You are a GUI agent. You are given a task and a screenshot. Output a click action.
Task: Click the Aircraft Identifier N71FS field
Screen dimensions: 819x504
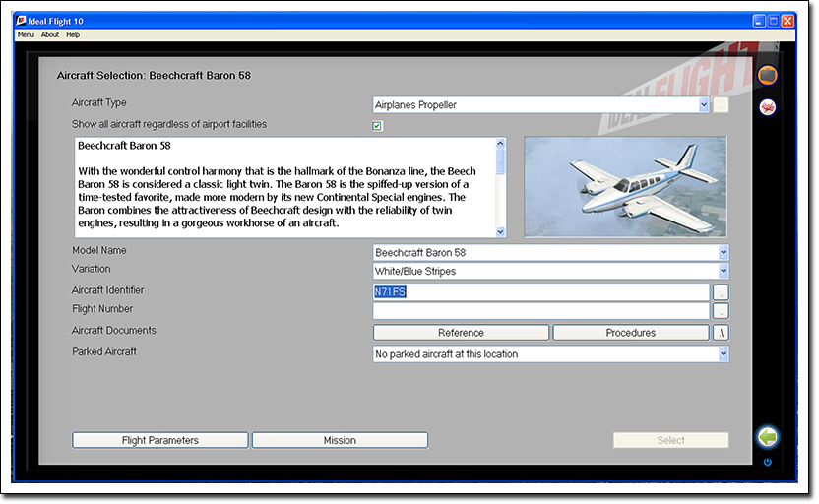point(541,292)
